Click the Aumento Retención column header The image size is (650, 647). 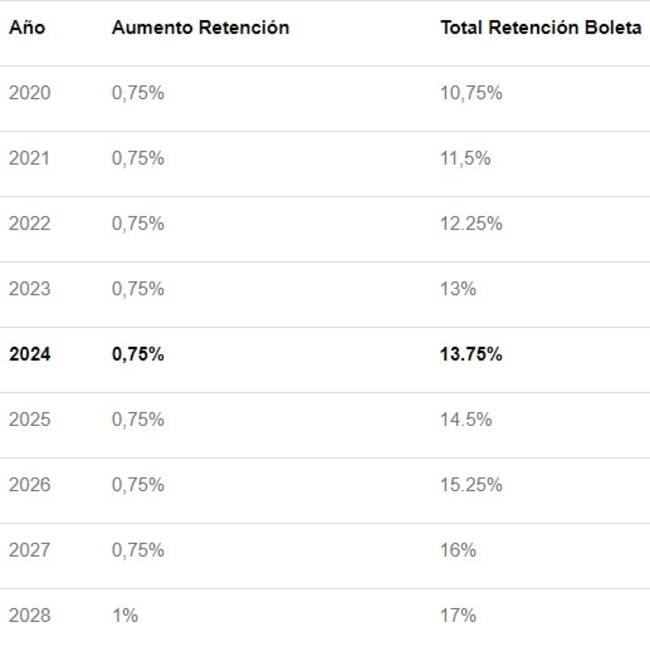tap(200, 28)
